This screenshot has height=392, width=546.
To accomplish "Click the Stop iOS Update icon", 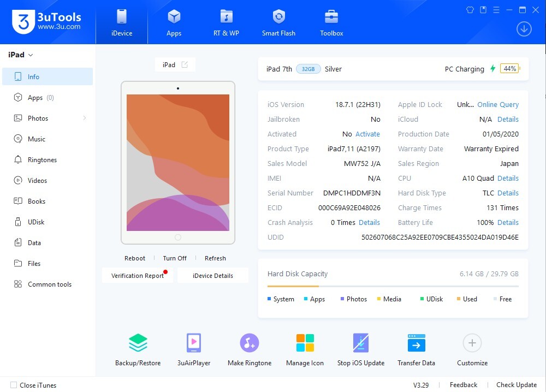I will (360, 343).
